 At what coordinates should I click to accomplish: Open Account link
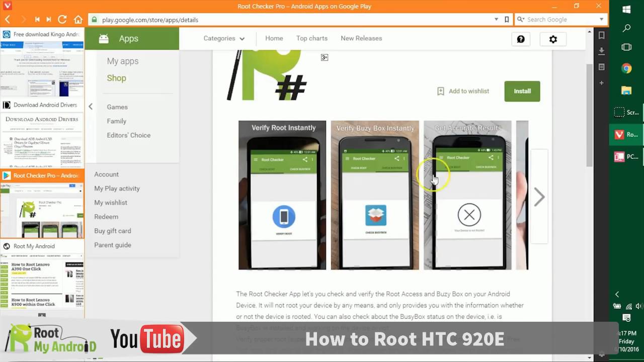[x=106, y=174]
